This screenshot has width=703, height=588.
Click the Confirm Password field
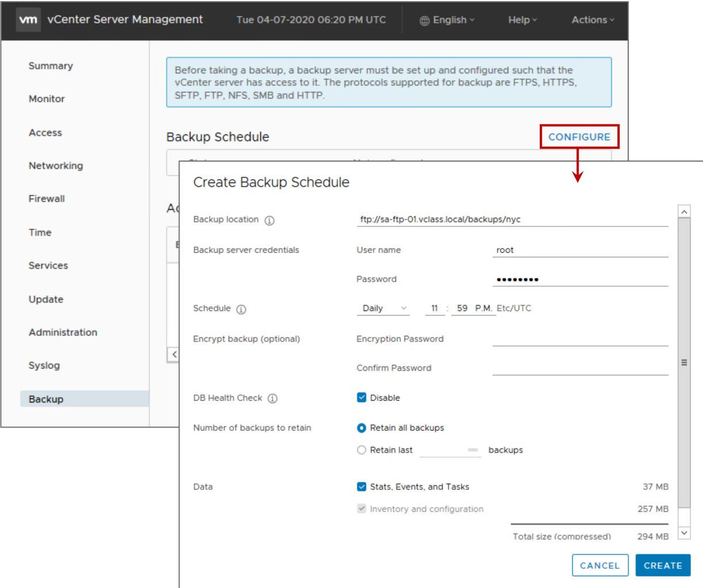click(x=580, y=368)
